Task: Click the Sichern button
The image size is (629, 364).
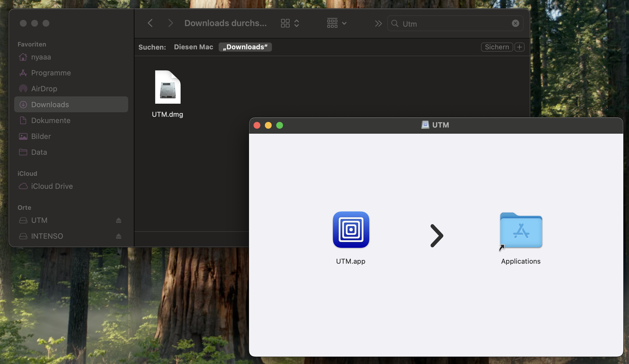Action: [x=497, y=47]
